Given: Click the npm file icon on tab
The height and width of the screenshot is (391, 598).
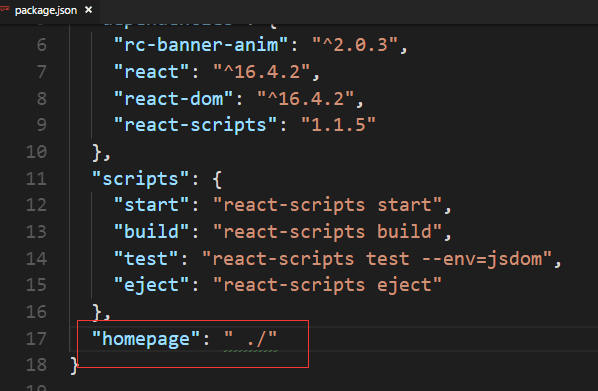Looking at the screenshot, I should (5, 8).
